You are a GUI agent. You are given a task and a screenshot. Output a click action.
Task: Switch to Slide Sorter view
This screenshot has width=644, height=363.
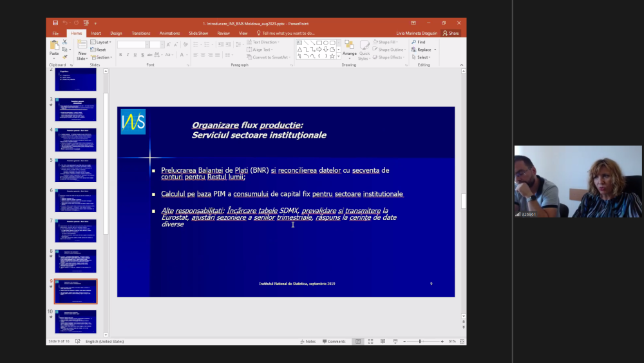pos(370,341)
